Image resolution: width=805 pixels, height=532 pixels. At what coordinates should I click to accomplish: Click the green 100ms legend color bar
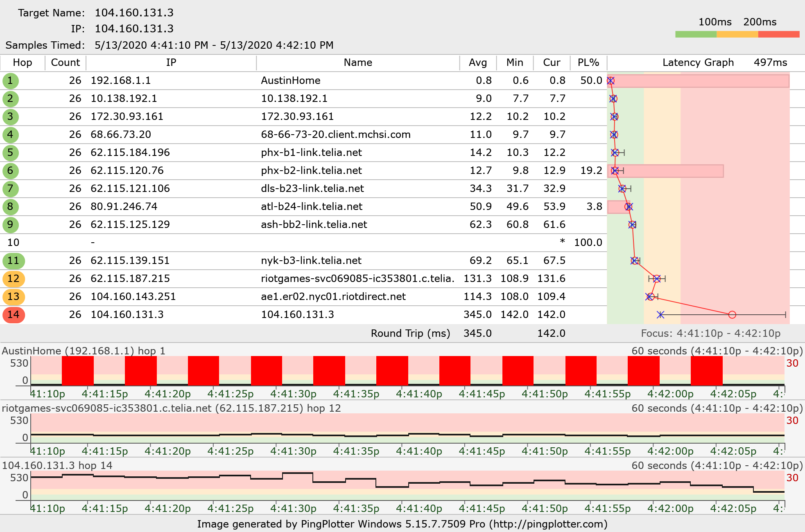tap(696, 34)
